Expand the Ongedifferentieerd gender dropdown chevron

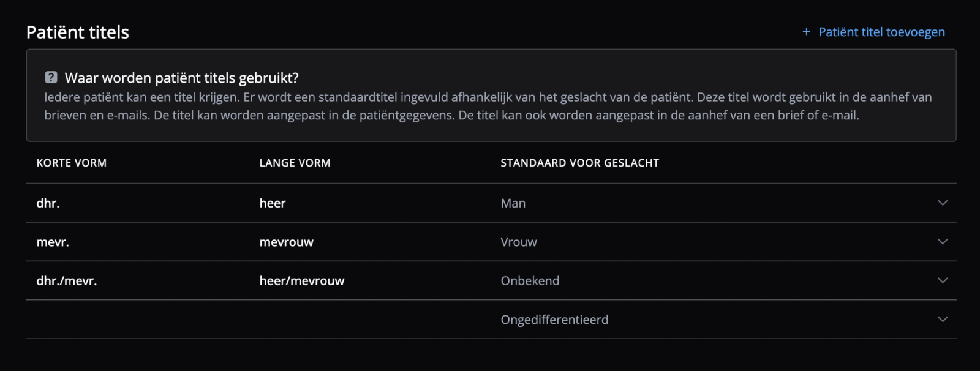(942, 319)
